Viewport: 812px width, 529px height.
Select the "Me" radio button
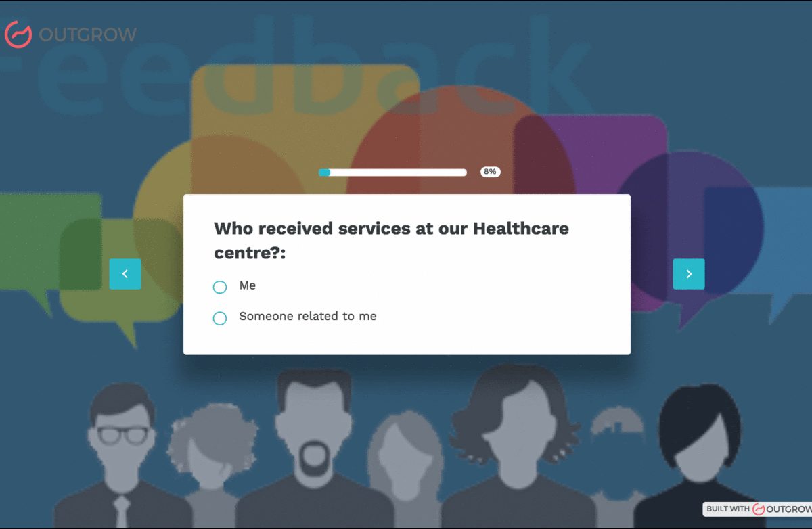tap(220, 287)
